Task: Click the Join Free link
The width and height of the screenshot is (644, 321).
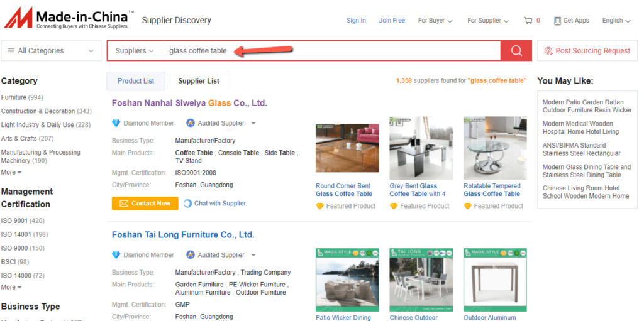Action: [x=392, y=21]
